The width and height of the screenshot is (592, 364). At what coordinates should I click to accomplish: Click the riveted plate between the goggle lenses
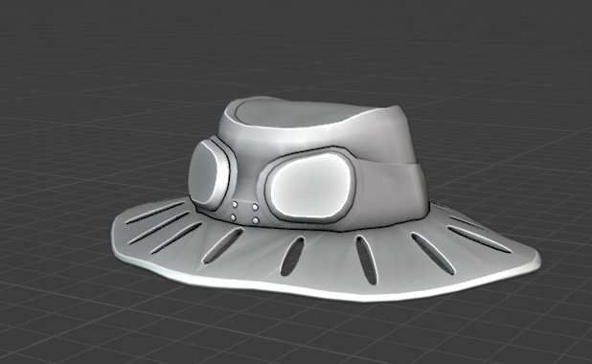point(244,213)
